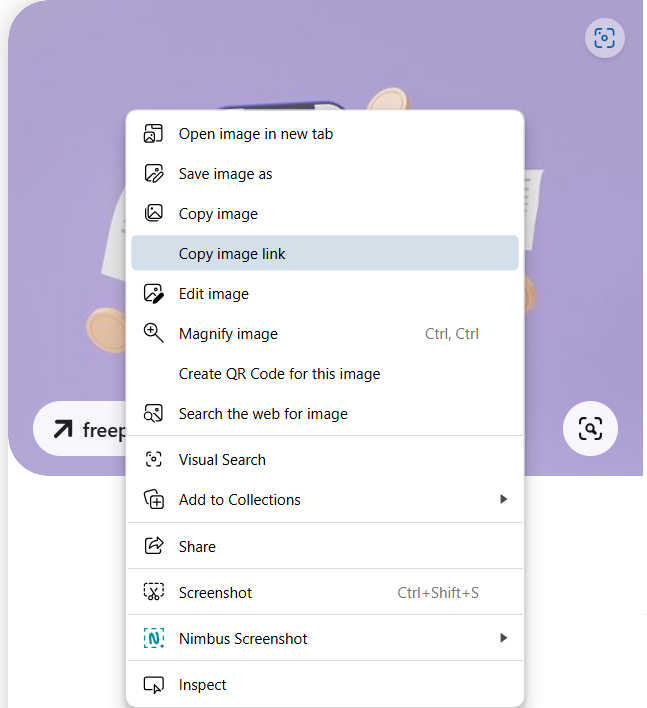
Task: Click the Edit image pencil icon
Action: 153,294
